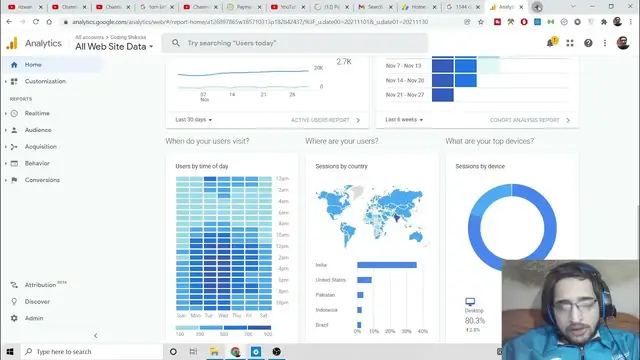Click the India sessions bar
This screenshot has height=360, width=640.
tap(387, 265)
